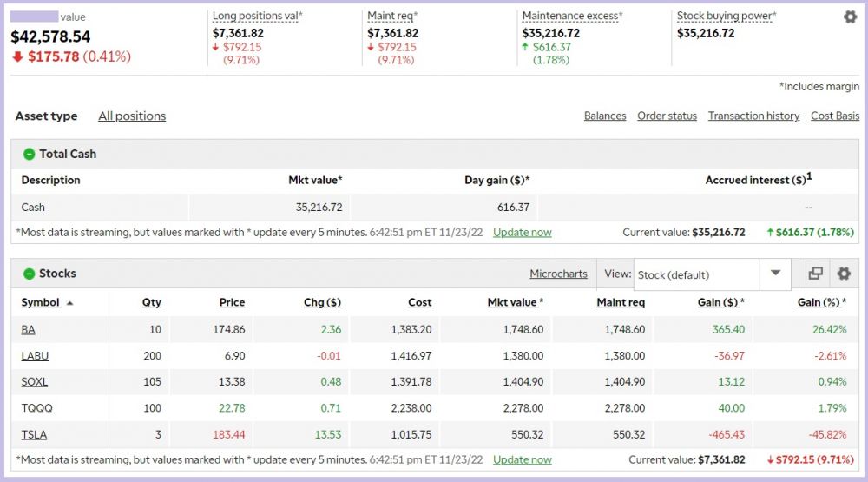868x482 pixels.
Task: Select the TQQQ ticker link
Action: coord(36,408)
